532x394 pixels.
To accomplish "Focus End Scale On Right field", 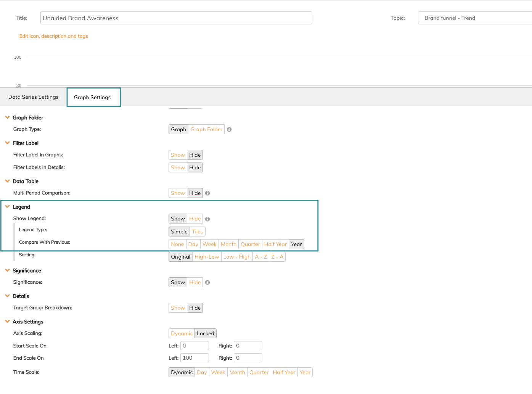I will pos(248,358).
